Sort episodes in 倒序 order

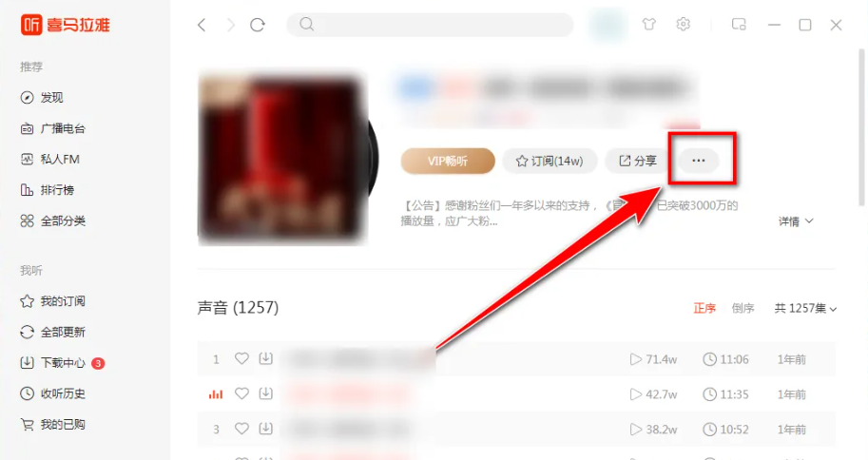[x=743, y=308]
